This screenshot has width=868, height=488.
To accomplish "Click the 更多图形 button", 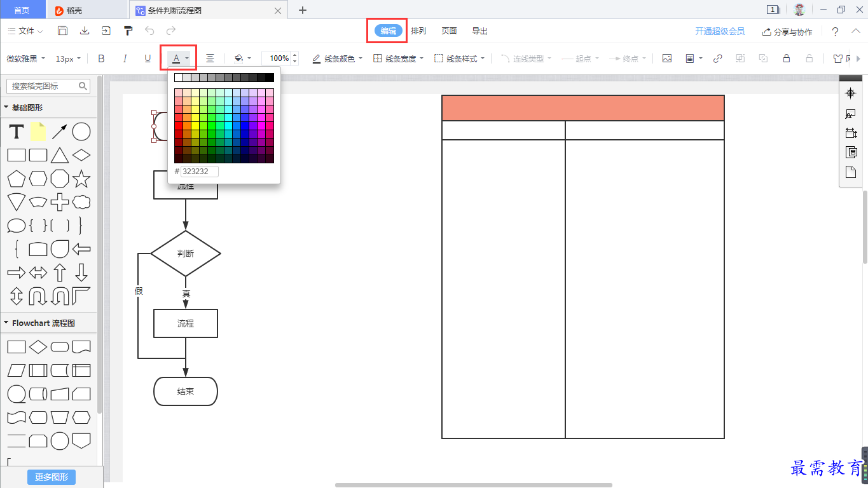I will (x=52, y=477).
